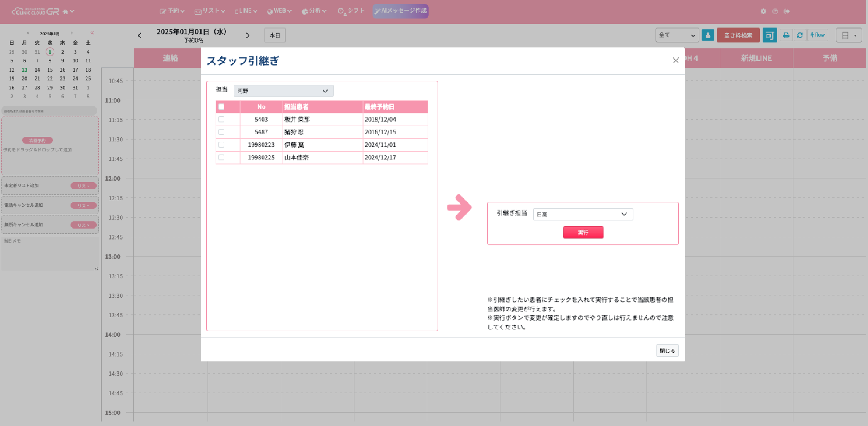Toggle the select-all checkbox in table header

click(222, 107)
